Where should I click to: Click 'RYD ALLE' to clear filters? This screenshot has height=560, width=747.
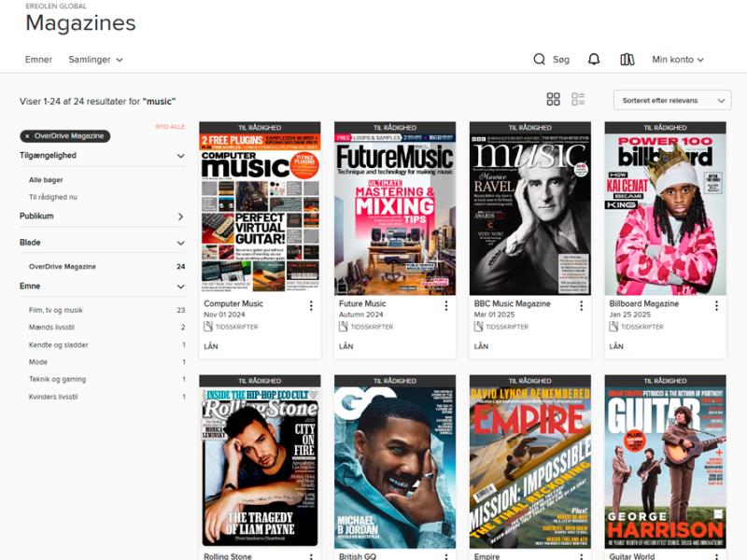[170, 127]
